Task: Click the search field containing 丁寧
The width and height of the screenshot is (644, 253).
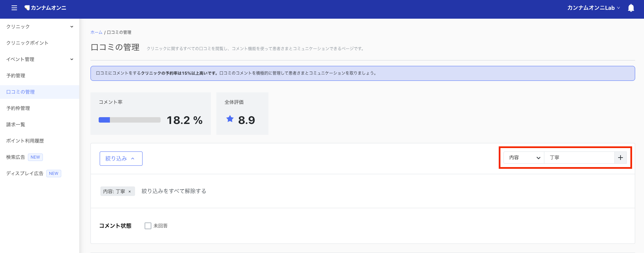Action: (x=579, y=158)
